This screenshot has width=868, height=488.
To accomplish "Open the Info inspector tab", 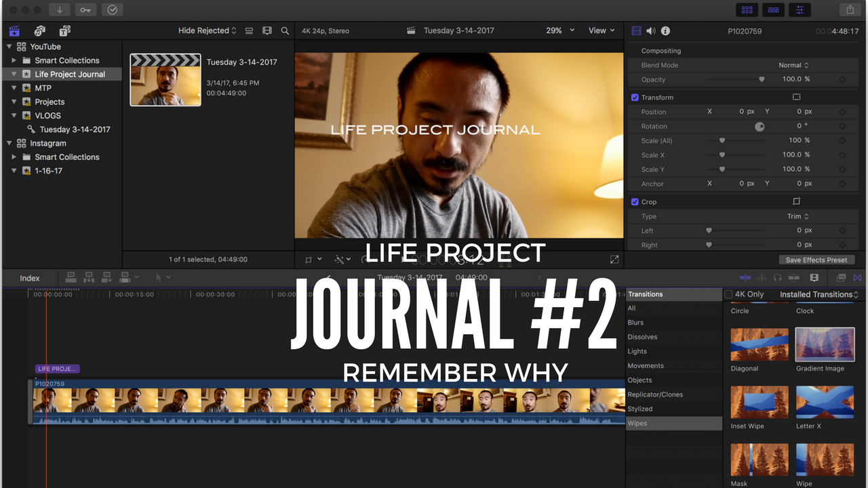I will point(665,30).
